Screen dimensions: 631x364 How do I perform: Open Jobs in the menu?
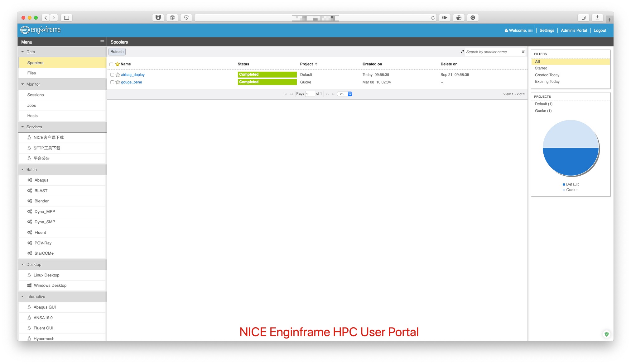coord(62,105)
